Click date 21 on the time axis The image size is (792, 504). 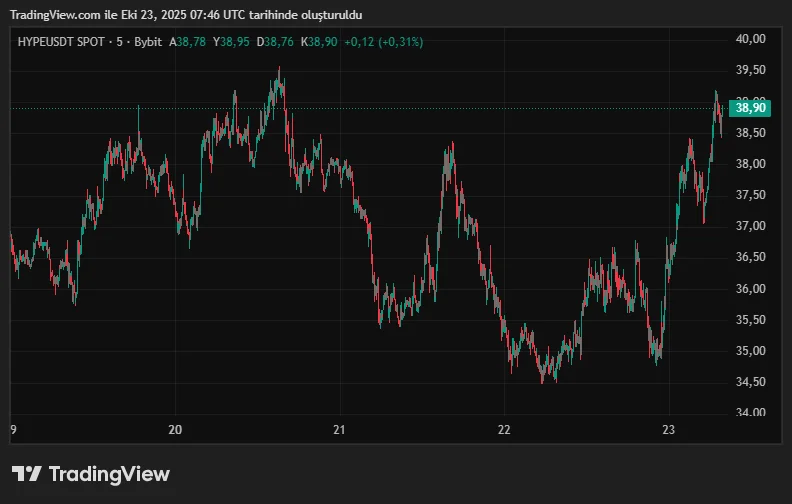point(340,430)
